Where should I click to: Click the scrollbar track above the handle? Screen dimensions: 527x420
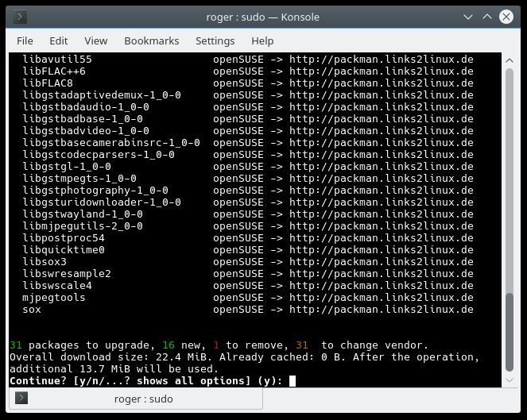[510, 180]
